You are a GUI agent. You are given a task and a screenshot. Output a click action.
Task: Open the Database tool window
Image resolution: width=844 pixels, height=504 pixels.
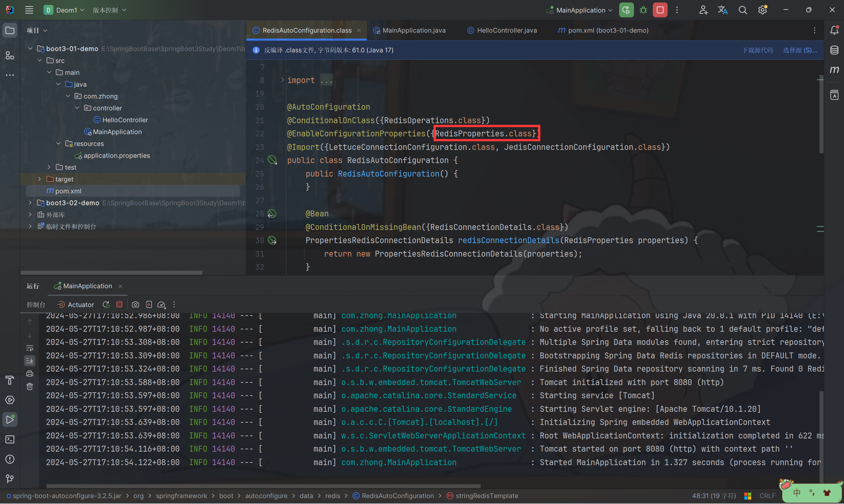[x=834, y=50]
